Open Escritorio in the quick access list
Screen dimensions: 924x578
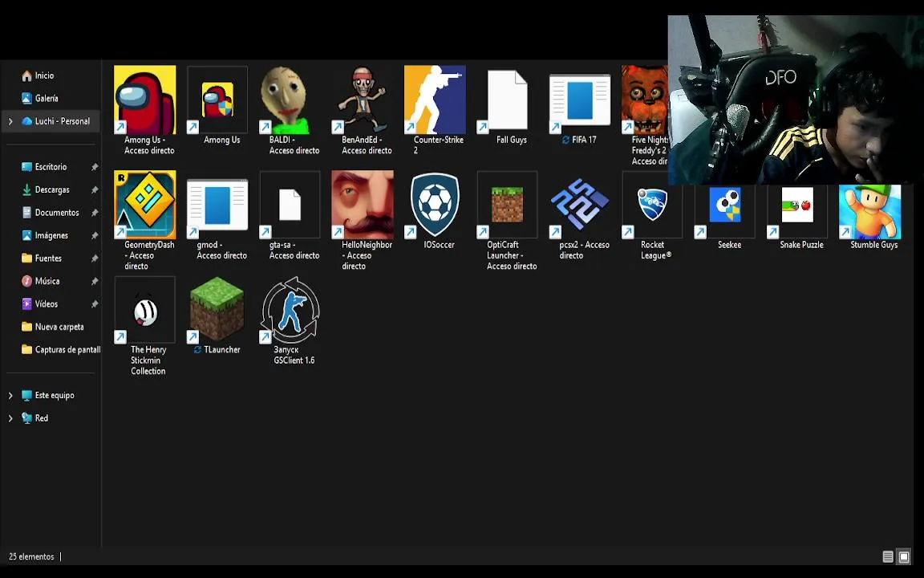pos(51,167)
